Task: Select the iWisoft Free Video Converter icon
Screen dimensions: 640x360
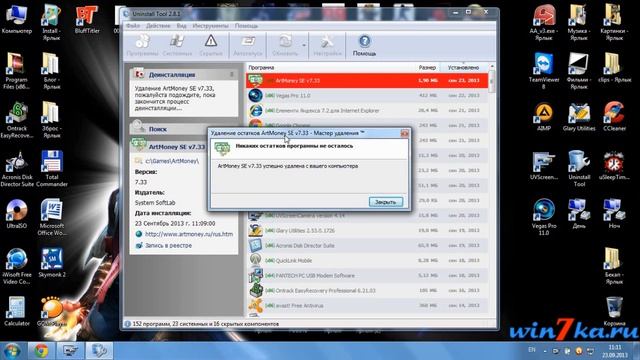Action: click(17, 267)
